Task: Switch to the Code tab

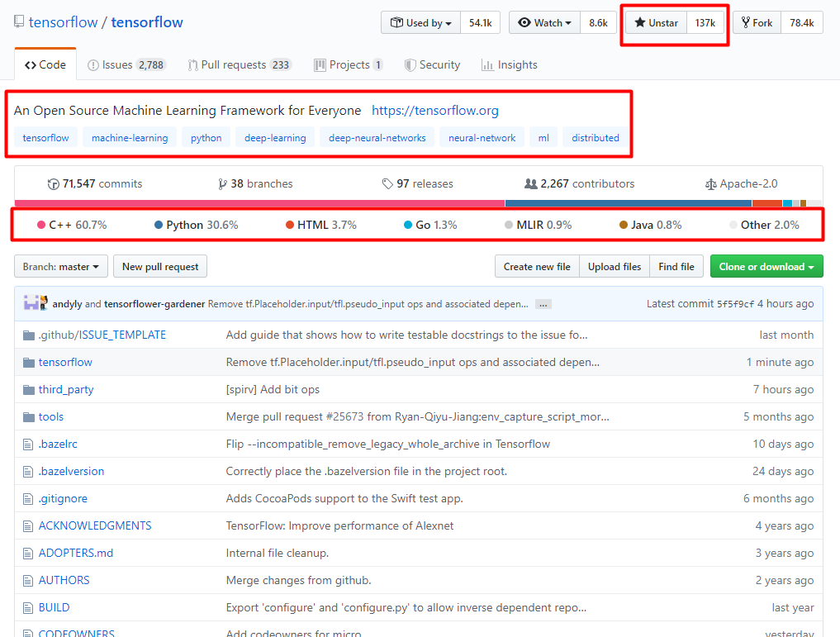Action: point(45,64)
